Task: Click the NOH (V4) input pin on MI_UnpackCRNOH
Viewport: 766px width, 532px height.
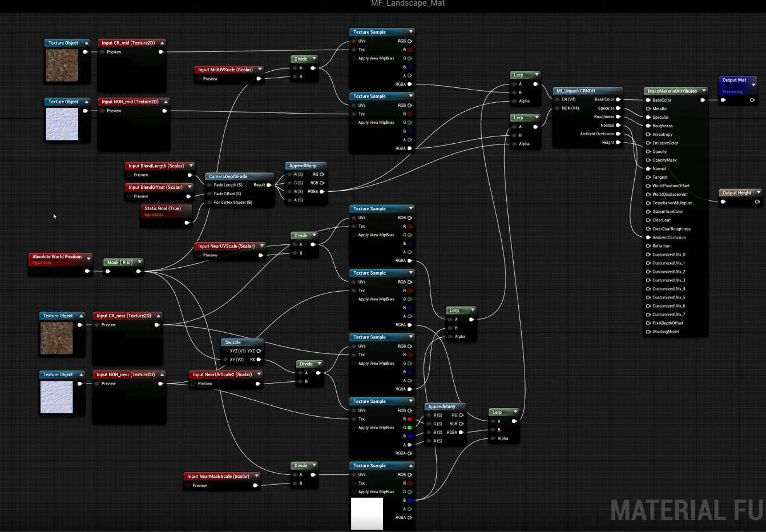Action: tap(557, 108)
